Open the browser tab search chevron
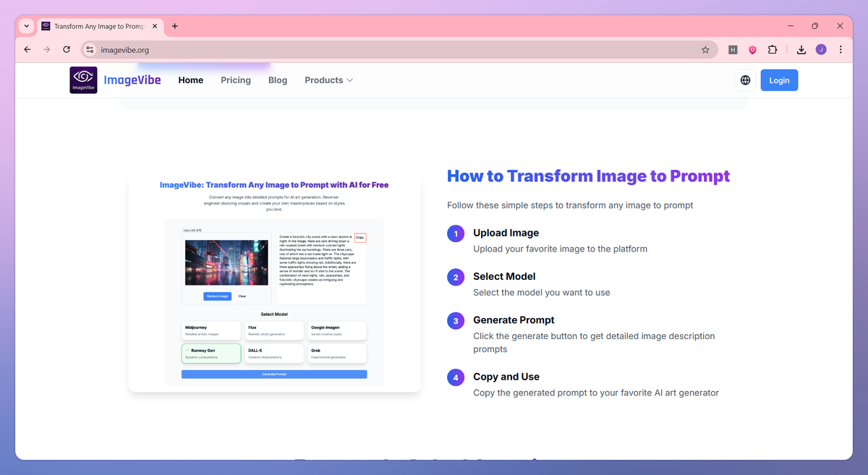This screenshot has width=868, height=475. (26, 26)
